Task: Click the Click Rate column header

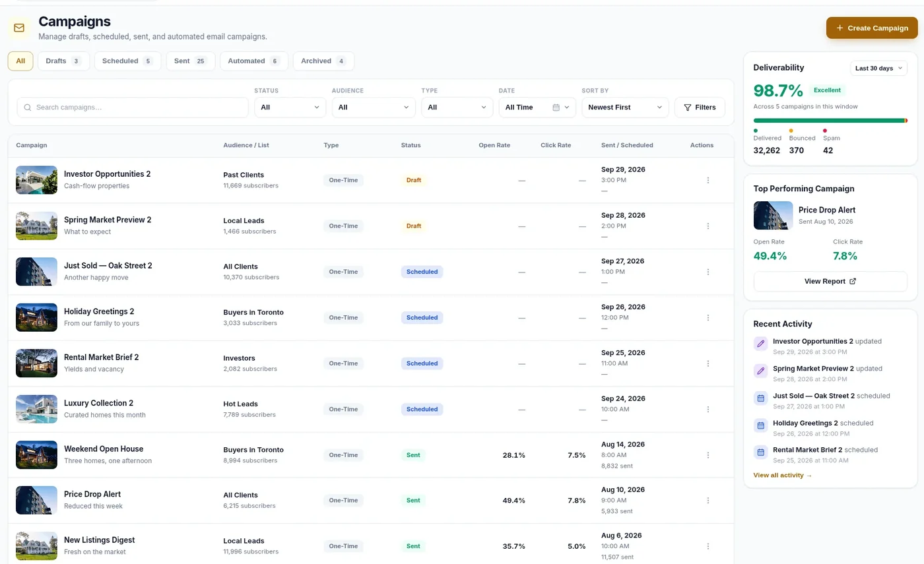Action: (556, 145)
